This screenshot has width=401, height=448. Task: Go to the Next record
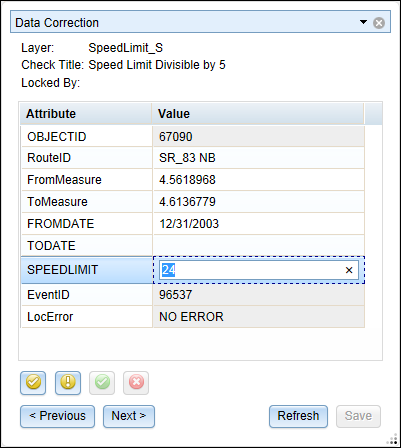[x=129, y=416]
